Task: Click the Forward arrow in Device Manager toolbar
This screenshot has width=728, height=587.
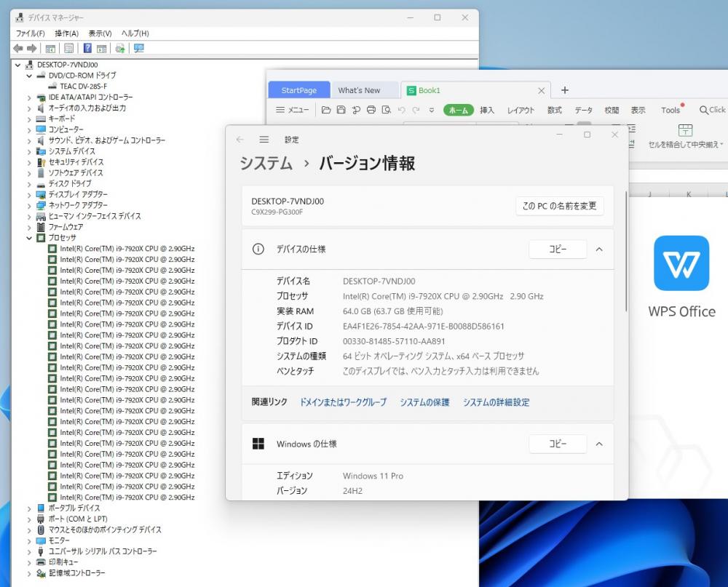Action: click(31, 48)
